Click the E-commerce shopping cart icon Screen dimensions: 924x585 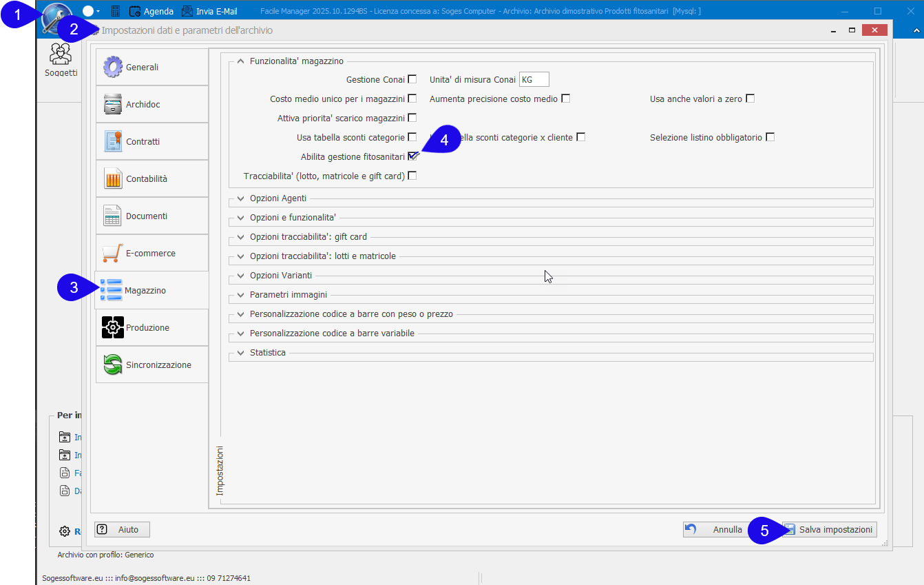[113, 254]
